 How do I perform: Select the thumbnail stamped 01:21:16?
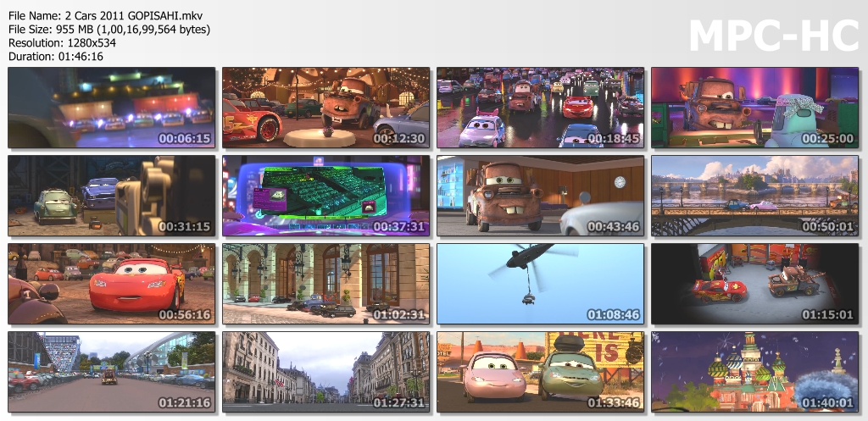tap(111, 372)
